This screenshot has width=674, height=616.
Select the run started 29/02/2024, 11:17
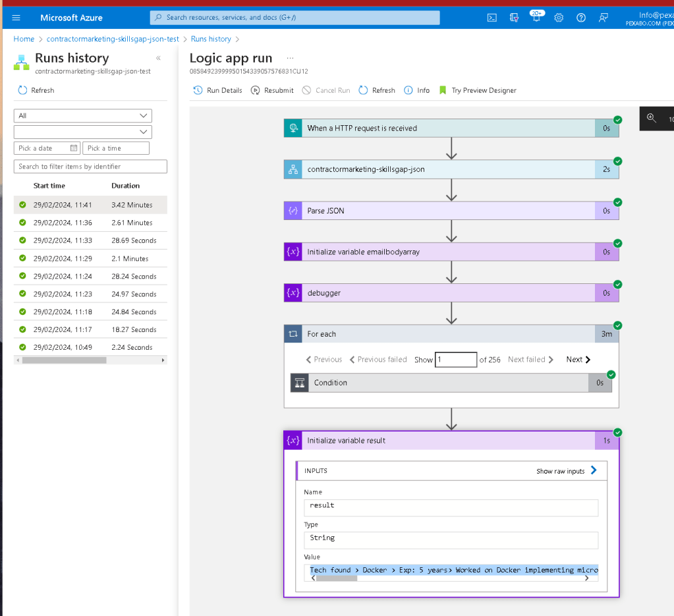click(90, 329)
